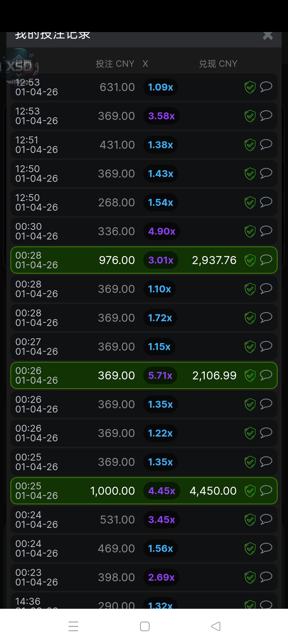Viewport: 288px width, 644px height.
Task: Tap the Android back navigation button
Action: coord(216,626)
